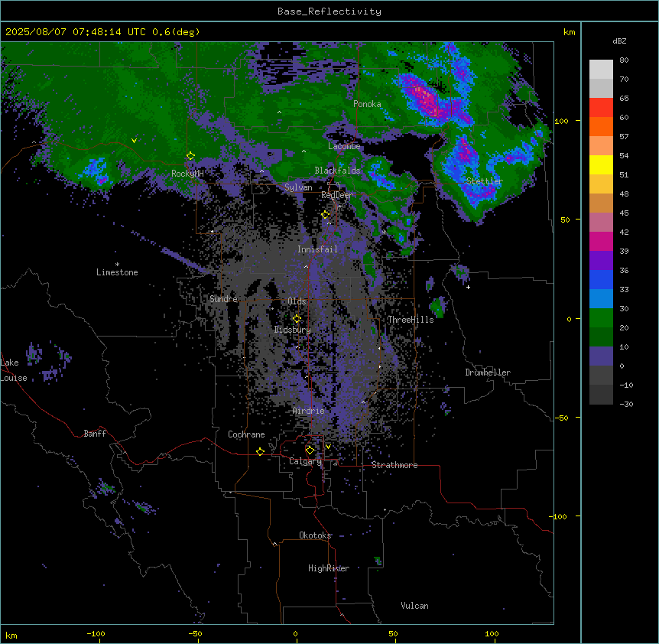The image size is (659, 644).
Task: Click the Base_Reflectivity title text
Action: tap(329, 11)
